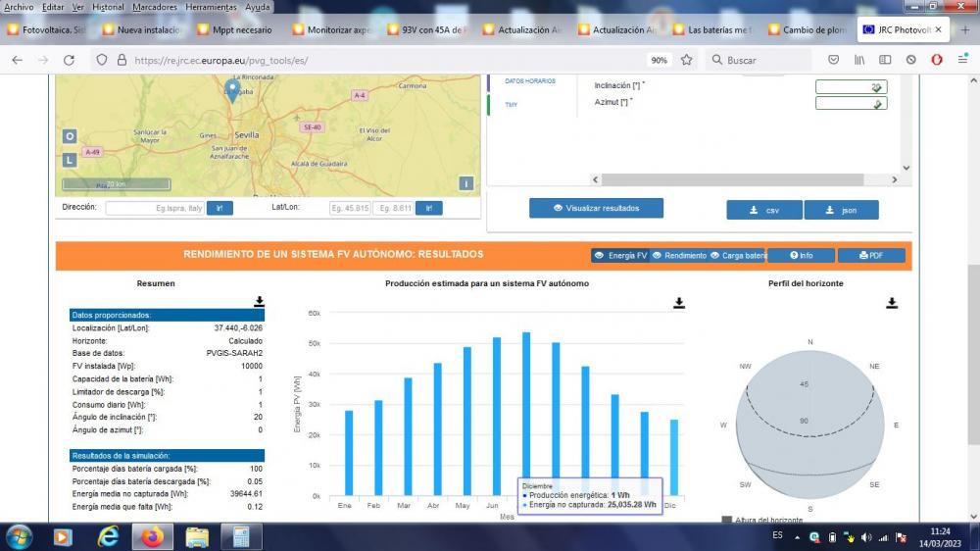Open the Herramientas menu
Image resolution: width=980 pixels, height=551 pixels.
pyautogui.click(x=211, y=7)
